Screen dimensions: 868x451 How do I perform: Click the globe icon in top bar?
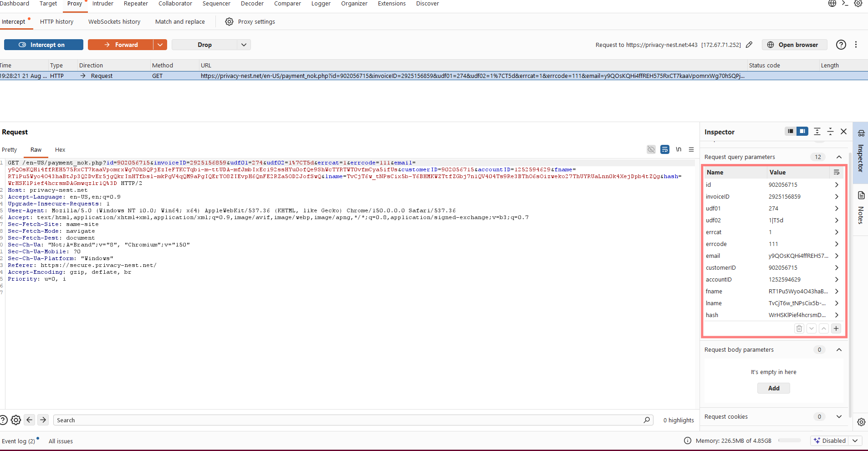click(832, 4)
